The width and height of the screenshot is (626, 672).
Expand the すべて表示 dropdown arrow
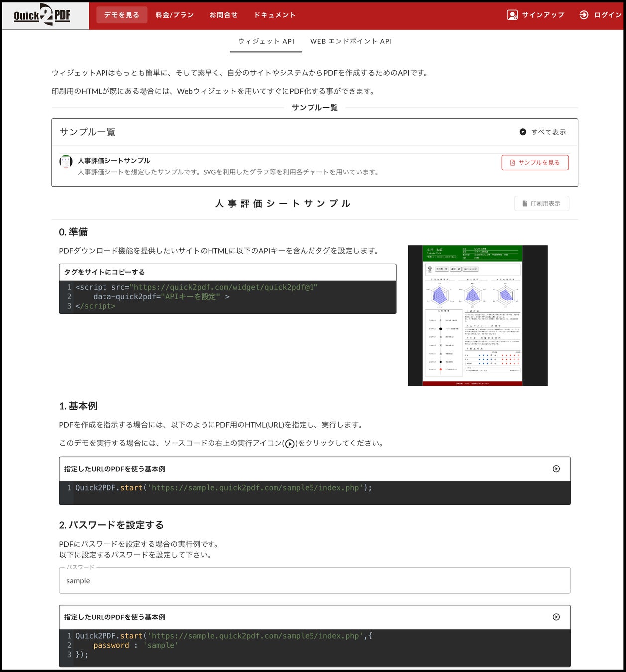pos(522,132)
